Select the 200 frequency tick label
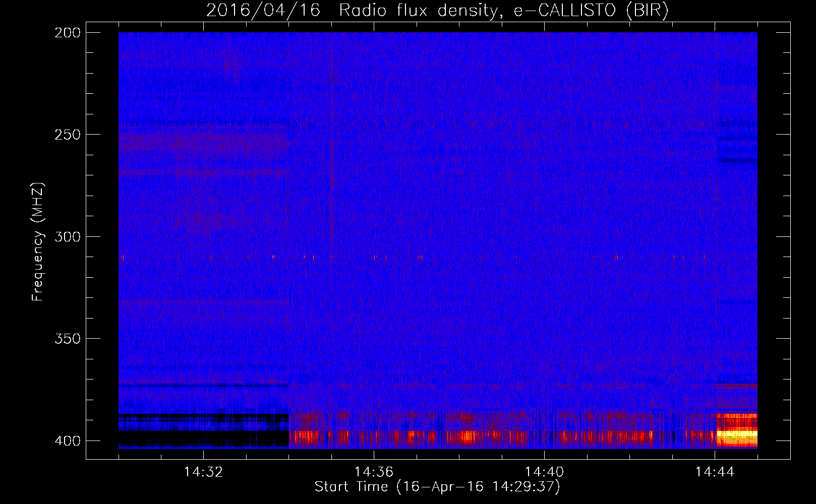The height and width of the screenshot is (504, 816). tap(68, 33)
